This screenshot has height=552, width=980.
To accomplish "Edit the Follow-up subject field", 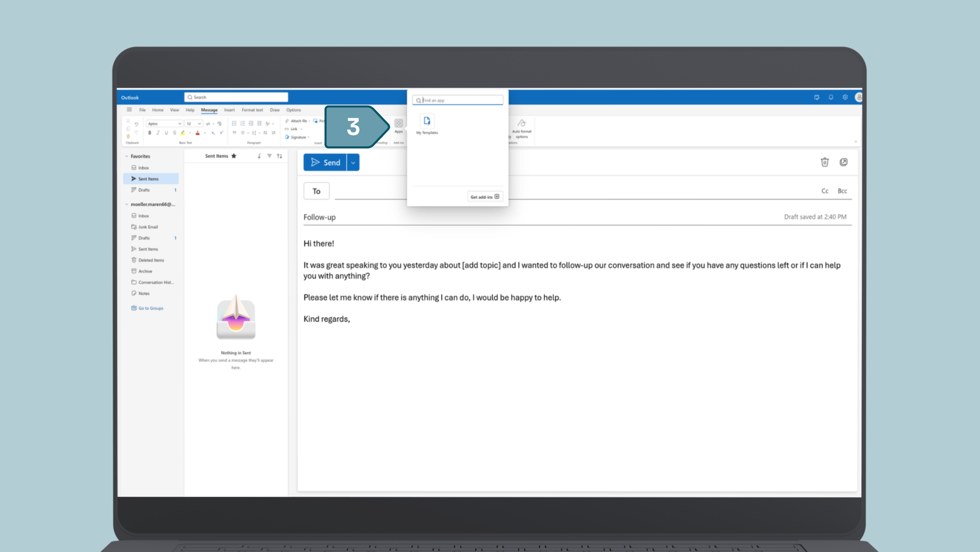I will pos(539,217).
